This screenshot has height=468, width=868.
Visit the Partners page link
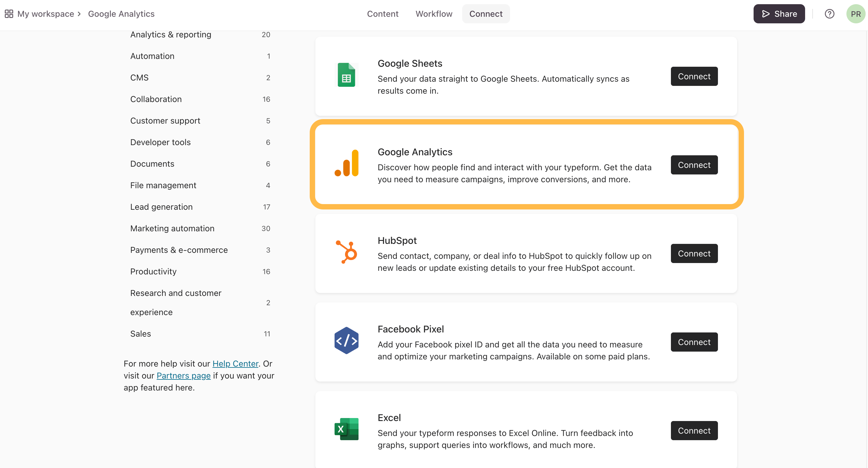click(183, 376)
